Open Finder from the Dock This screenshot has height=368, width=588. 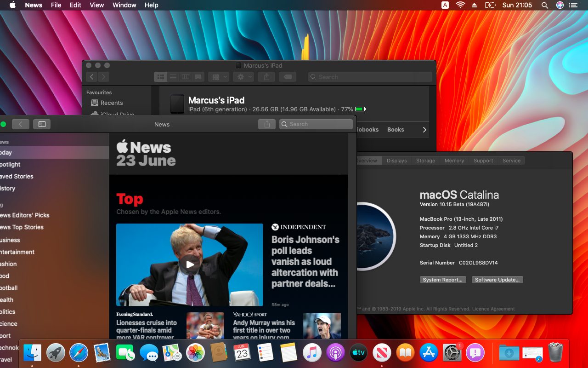[x=33, y=353]
